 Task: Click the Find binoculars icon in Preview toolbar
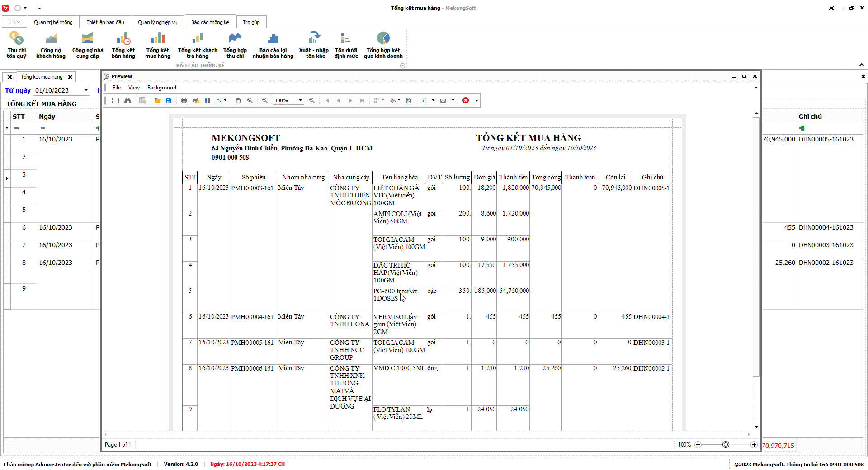pos(128,100)
